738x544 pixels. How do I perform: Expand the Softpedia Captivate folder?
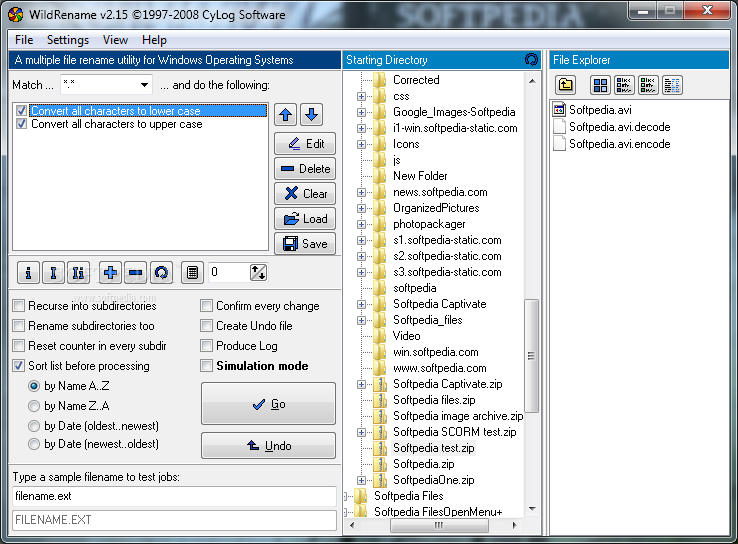point(361,304)
